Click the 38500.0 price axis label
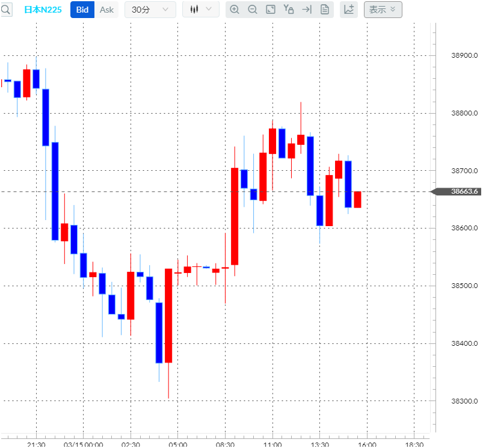Screen dimensions: 483x448 [464, 286]
